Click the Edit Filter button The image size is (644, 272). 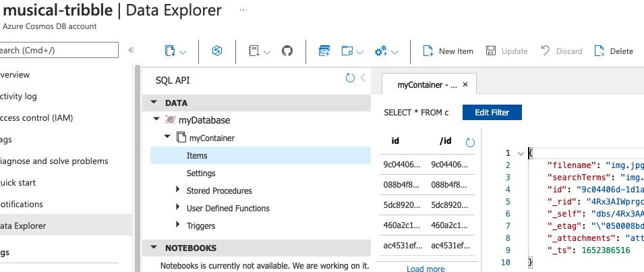[x=492, y=113]
